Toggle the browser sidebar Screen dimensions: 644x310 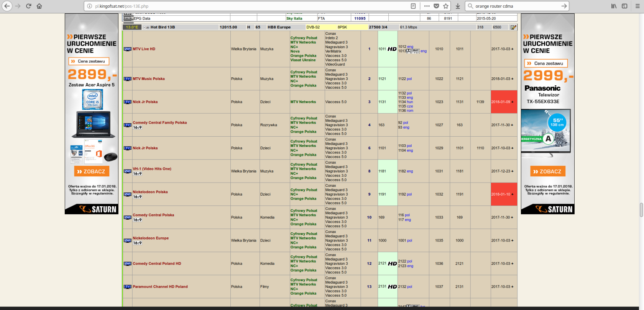pos(624,6)
